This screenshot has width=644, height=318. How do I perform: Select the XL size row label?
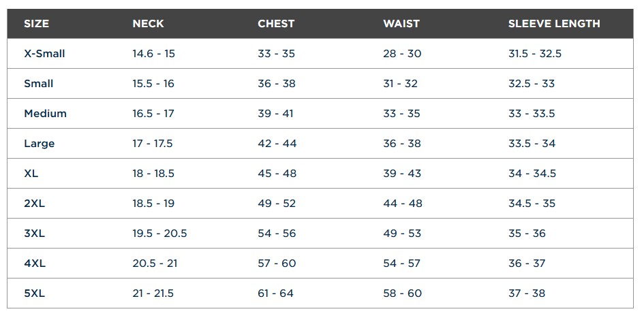click(x=31, y=174)
